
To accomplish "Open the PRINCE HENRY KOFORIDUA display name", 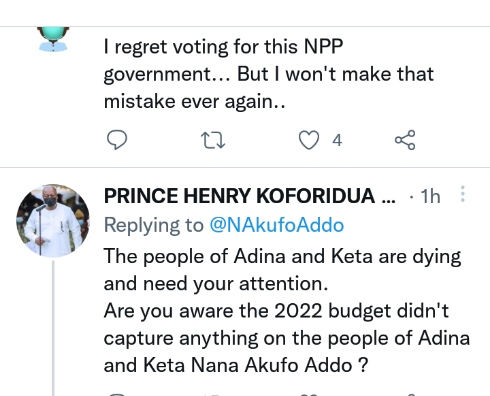I will 239,196.
